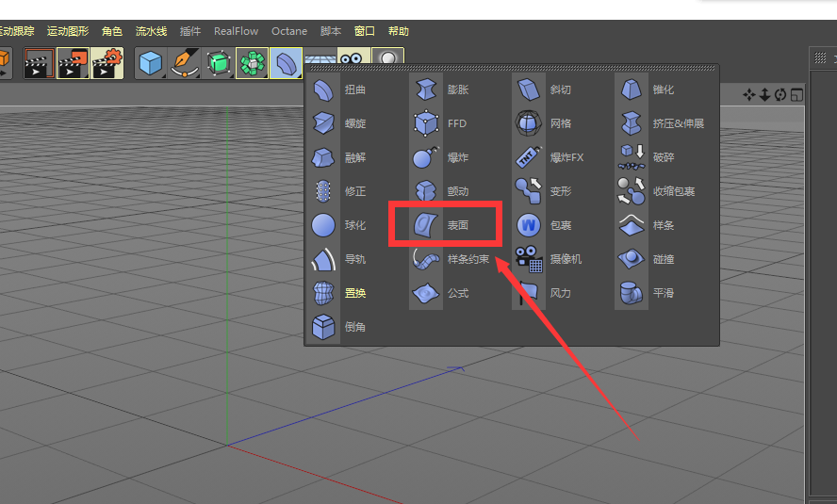Add the FFD deformer

point(441,123)
